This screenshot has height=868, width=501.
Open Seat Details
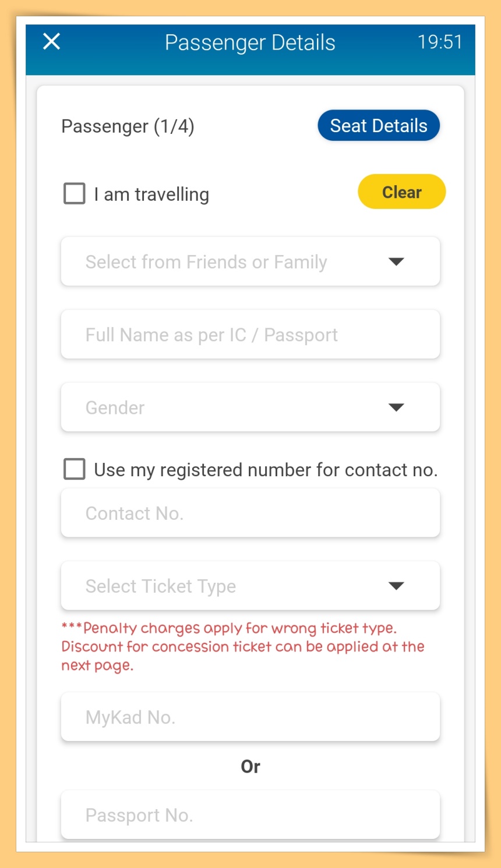click(379, 126)
